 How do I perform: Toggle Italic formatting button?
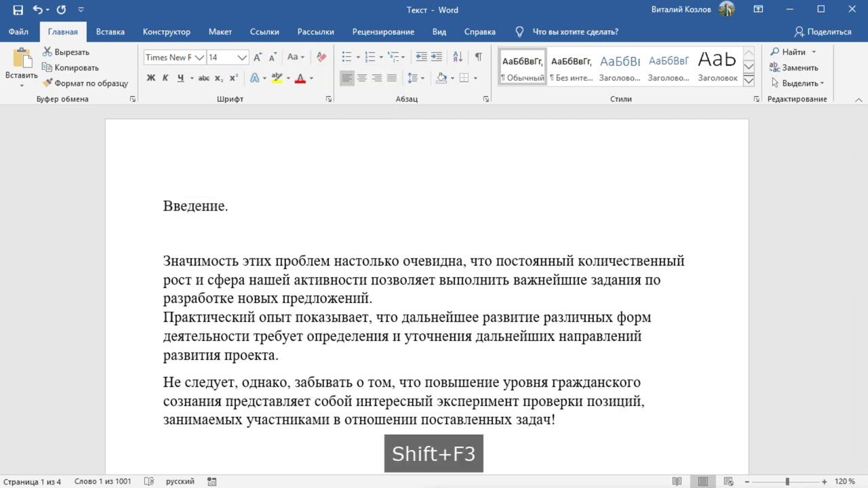coord(165,78)
